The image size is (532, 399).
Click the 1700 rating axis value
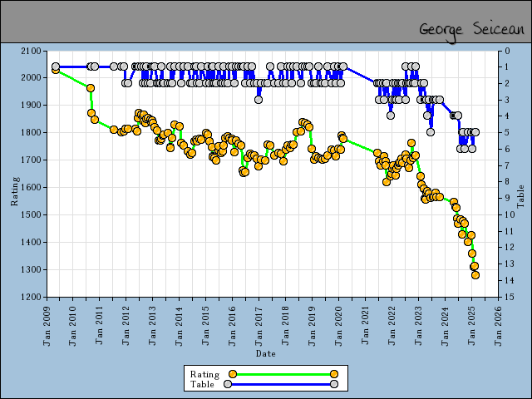click(31, 160)
